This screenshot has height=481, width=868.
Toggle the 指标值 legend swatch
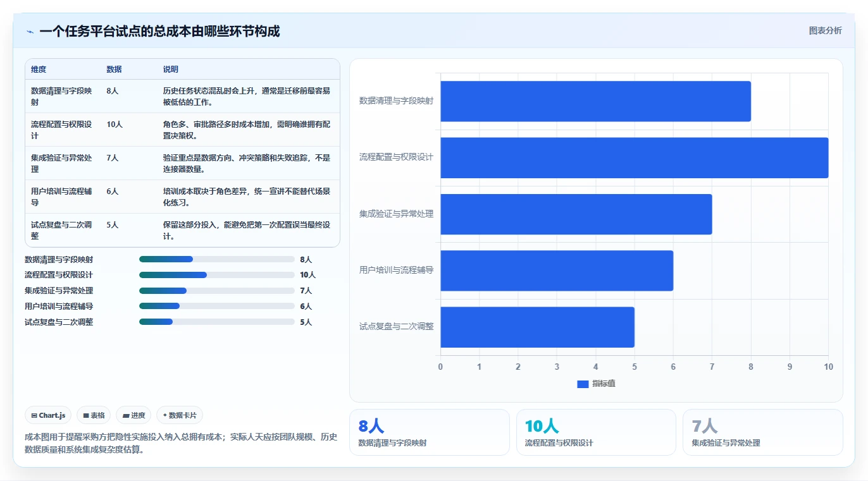pyautogui.click(x=583, y=384)
